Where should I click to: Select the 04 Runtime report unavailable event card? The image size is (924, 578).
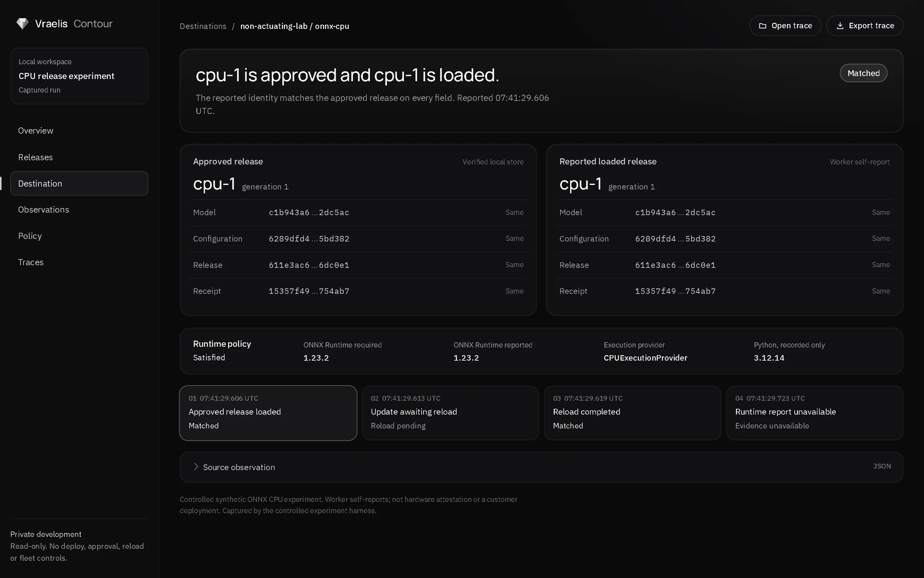815,413
